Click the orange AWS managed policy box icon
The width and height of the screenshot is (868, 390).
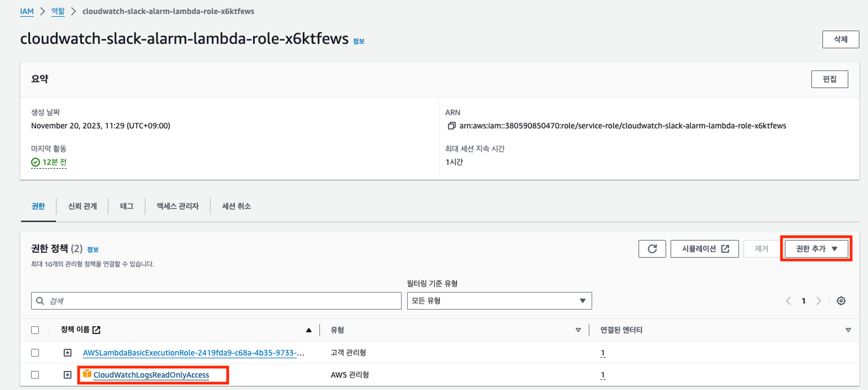point(87,373)
